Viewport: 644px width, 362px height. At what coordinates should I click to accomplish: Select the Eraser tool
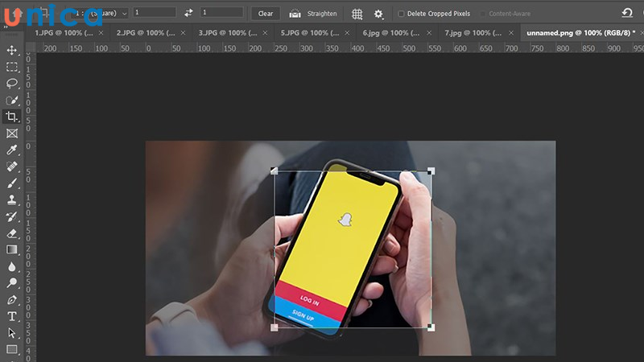point(12,233)
